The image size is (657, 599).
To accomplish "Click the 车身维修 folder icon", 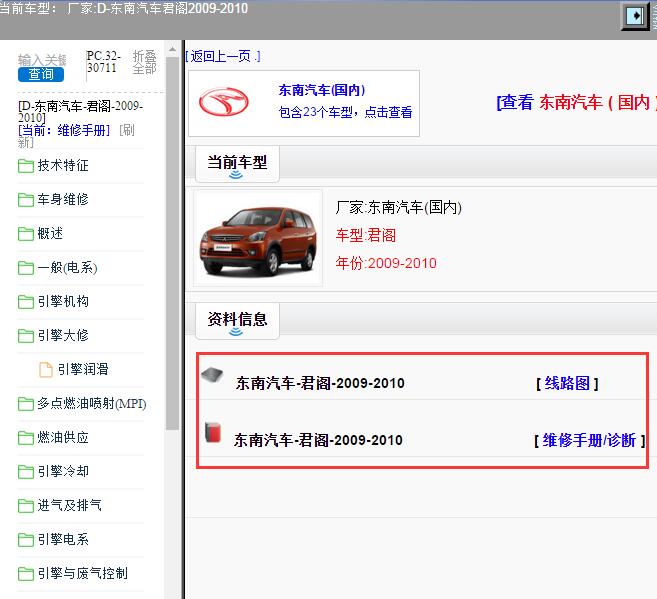I will 26,200.
